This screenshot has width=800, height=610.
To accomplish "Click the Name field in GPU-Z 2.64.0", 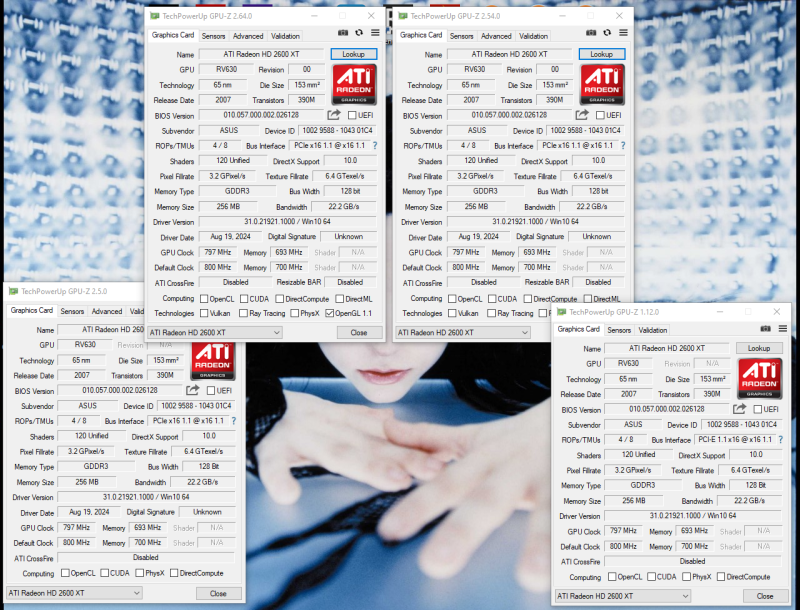I will click(x=261, y=54).
